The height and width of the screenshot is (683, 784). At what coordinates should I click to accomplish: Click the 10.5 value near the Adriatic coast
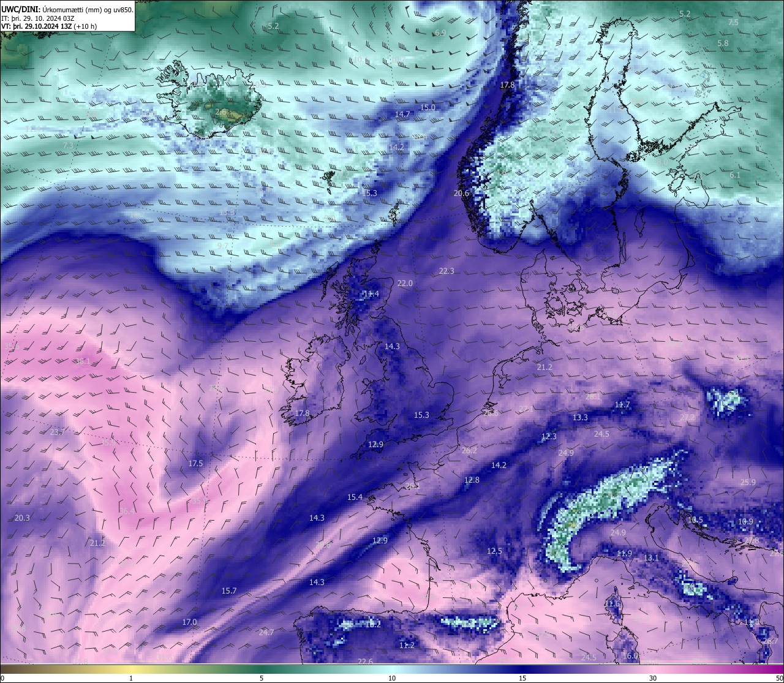pyautogui.click(x=695, y=520)
